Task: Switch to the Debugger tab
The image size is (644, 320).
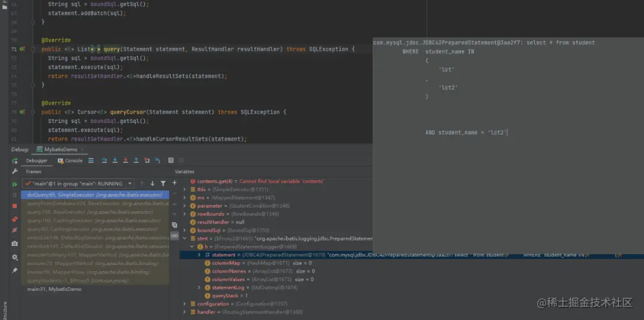Action: click(x=36, y=161)
